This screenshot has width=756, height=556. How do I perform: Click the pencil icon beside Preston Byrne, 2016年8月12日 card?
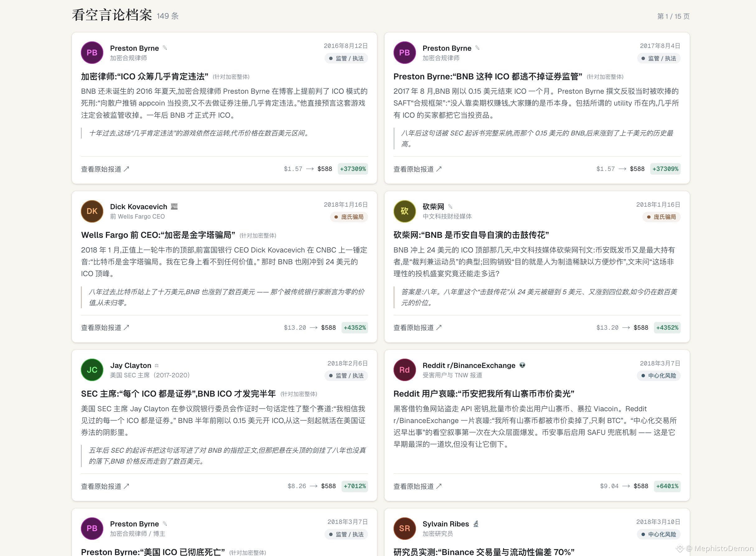click(165, 48)
